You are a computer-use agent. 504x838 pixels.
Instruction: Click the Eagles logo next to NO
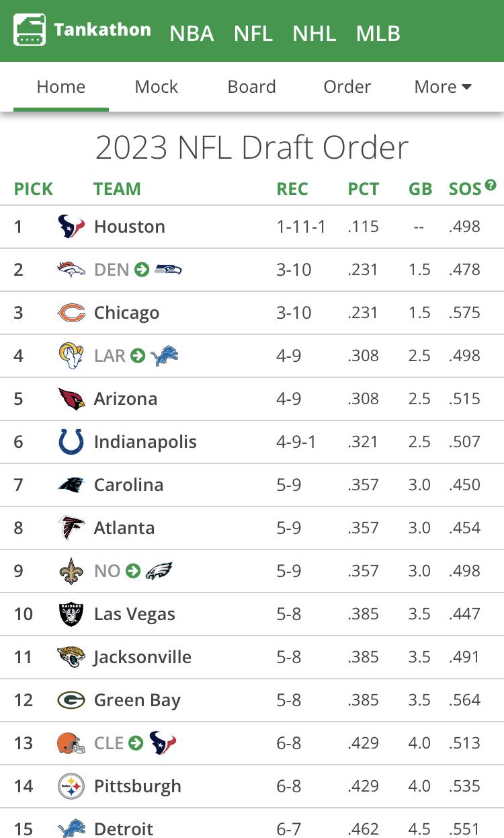pos(159,571)
